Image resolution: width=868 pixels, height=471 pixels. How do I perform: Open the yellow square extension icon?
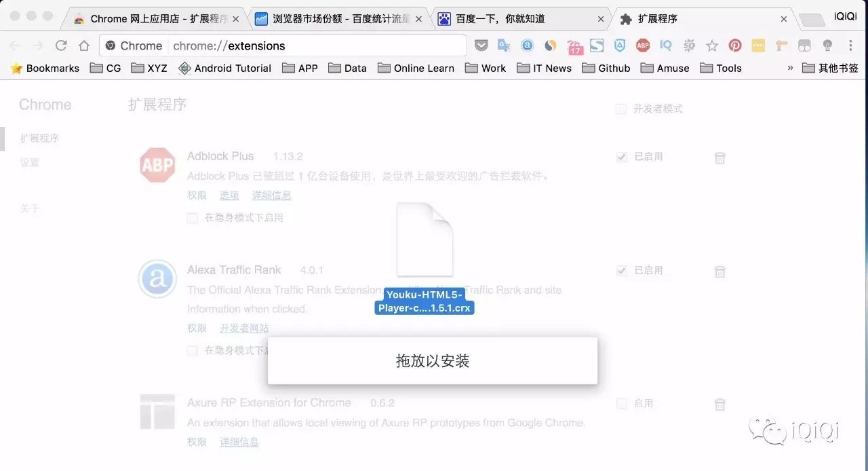[758, 45]
